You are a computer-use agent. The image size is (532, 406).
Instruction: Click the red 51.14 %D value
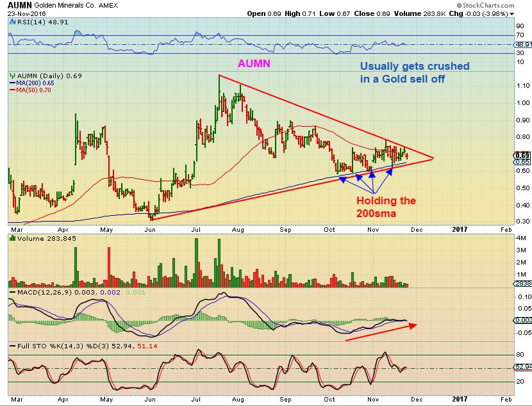click(x=148, y=346)
